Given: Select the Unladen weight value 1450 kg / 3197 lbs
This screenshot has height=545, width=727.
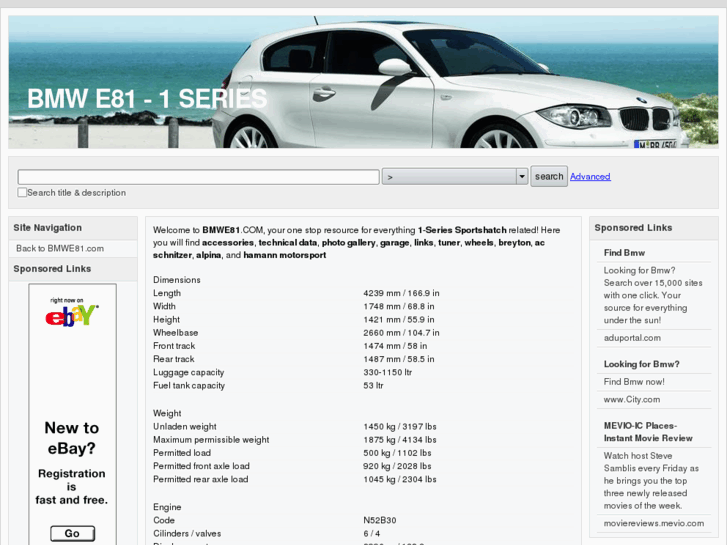Looking at the screenshot, I should (400, 426).
